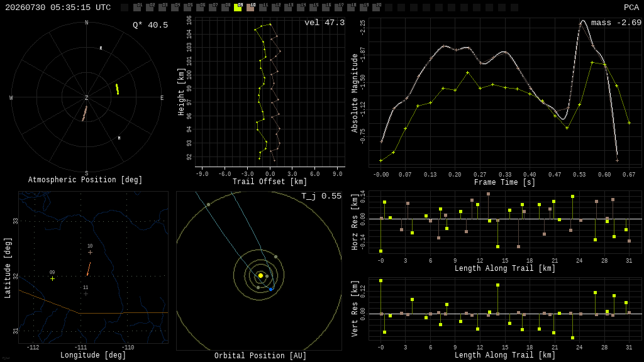Click the PCA label in top-right corner
The width and height of the screenshot is (644, 362).
631,8
